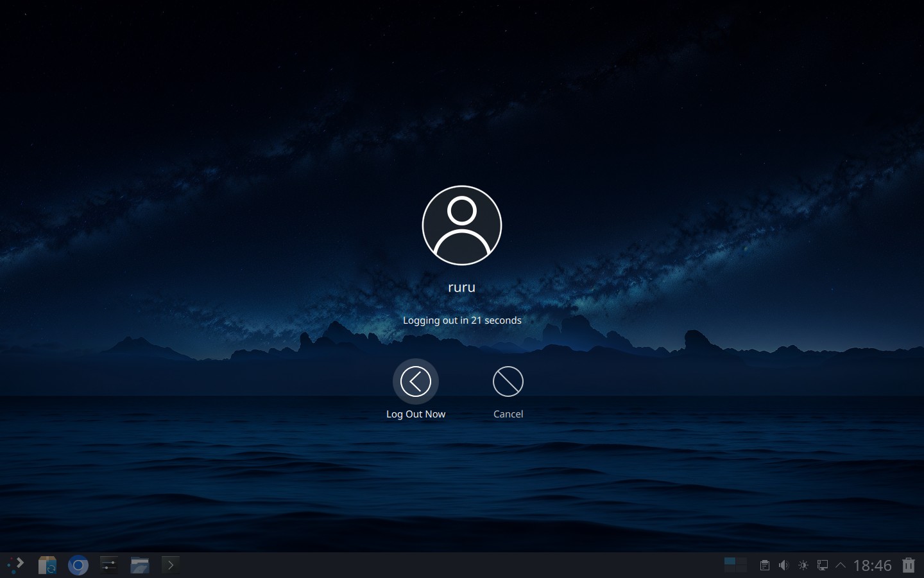Open the Chromium browser from the taskbar
This screenshot has width=924, height=578.
coord(78,565)
